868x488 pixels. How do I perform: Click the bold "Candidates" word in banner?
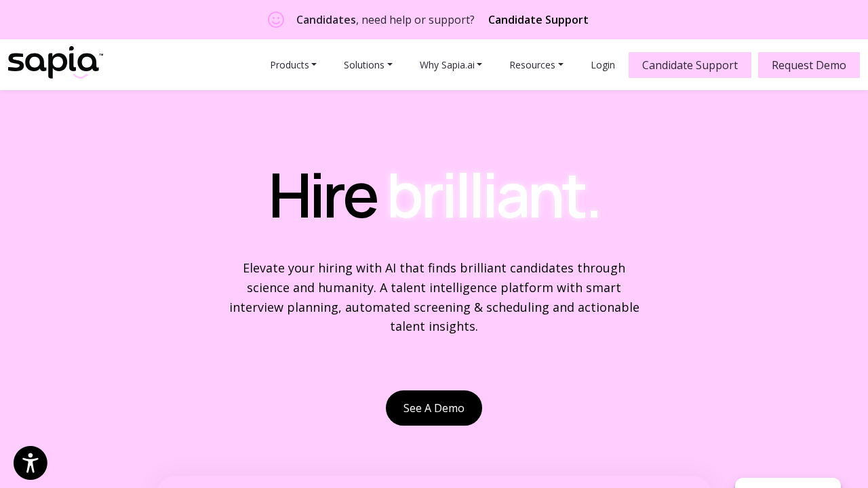325,20
